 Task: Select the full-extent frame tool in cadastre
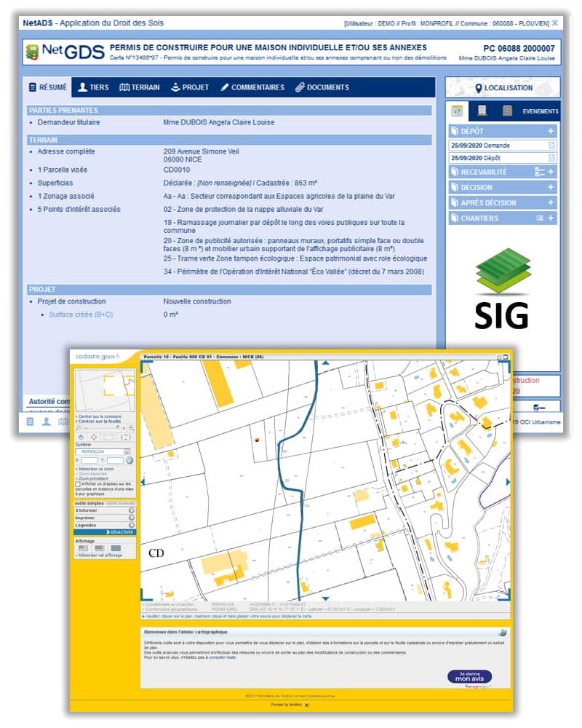coord(126,438)
